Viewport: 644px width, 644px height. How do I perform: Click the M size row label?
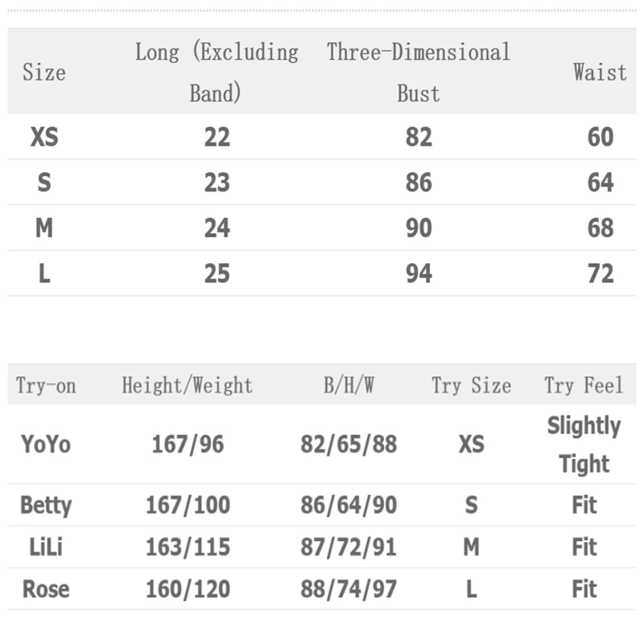tap(44, 229)
